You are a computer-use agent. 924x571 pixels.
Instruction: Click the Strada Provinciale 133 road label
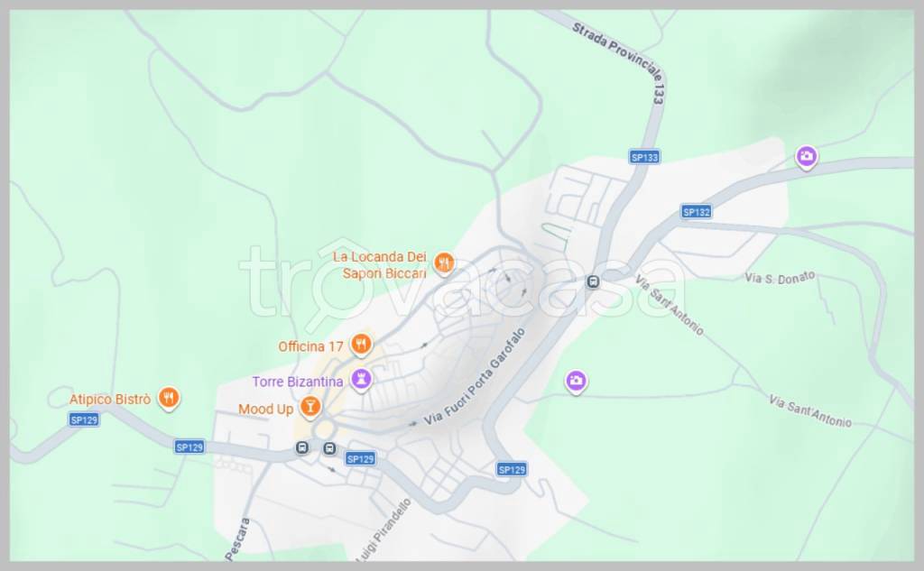point(619,62)
